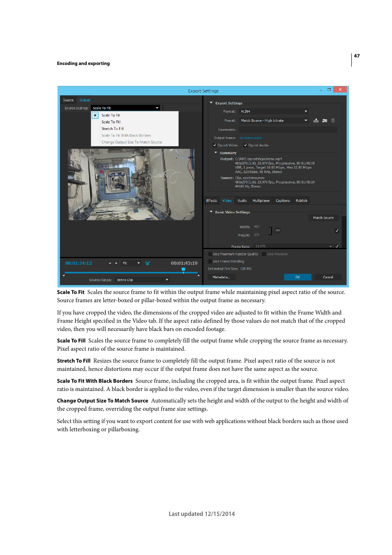Click the out-point handle at timeline end

click(x=199, y=275)
